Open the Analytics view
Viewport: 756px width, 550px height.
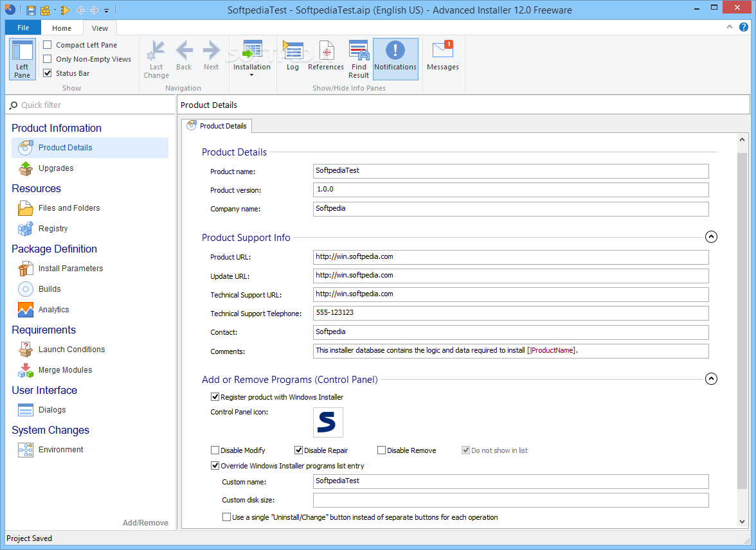click(53, 310)
